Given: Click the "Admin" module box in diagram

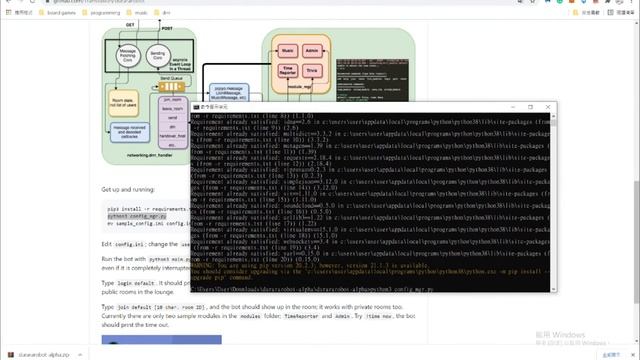Looking at the screenshot, I should 312,51.
